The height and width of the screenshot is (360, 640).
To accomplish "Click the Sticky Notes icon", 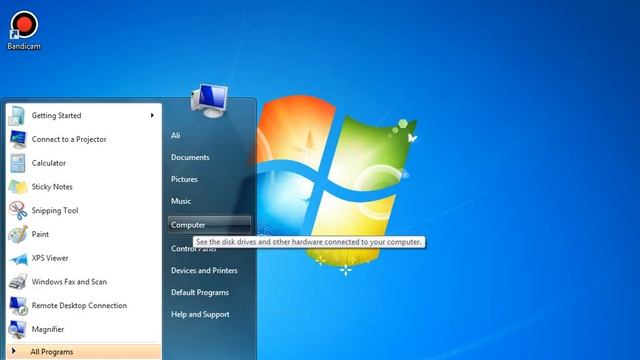I will point(18,187).
